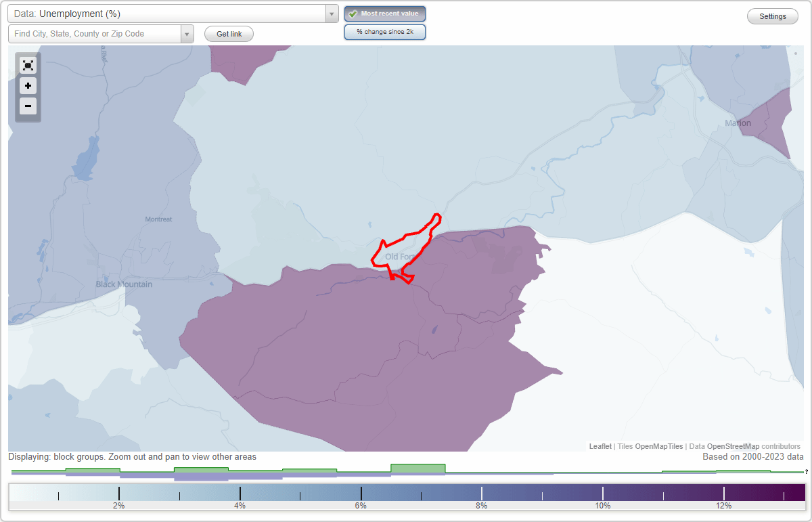Viewport: 812px width, 522px height.
Task: Click the 8% mark on color legend
Action: (481, 506)
